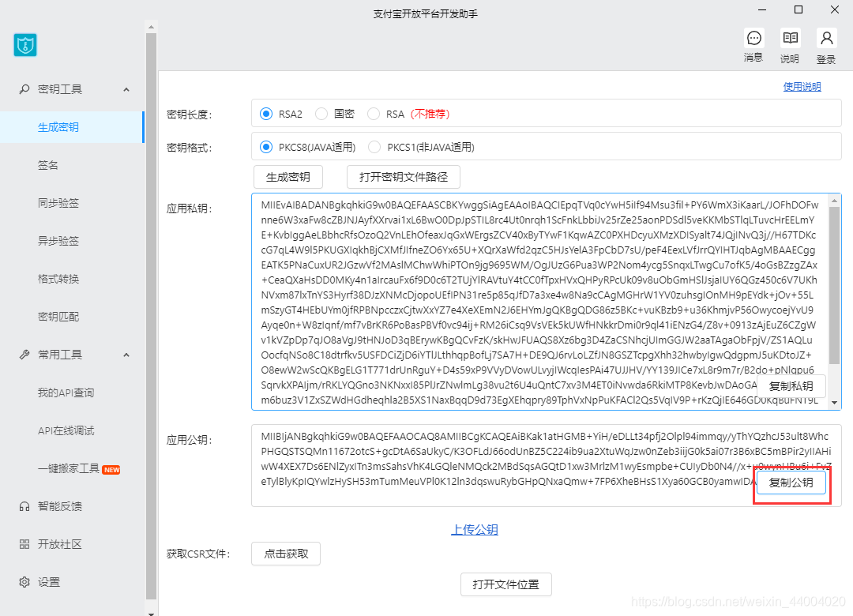
Task: Select the RSA (不推荐) option
Action: (x=373, y=114)
